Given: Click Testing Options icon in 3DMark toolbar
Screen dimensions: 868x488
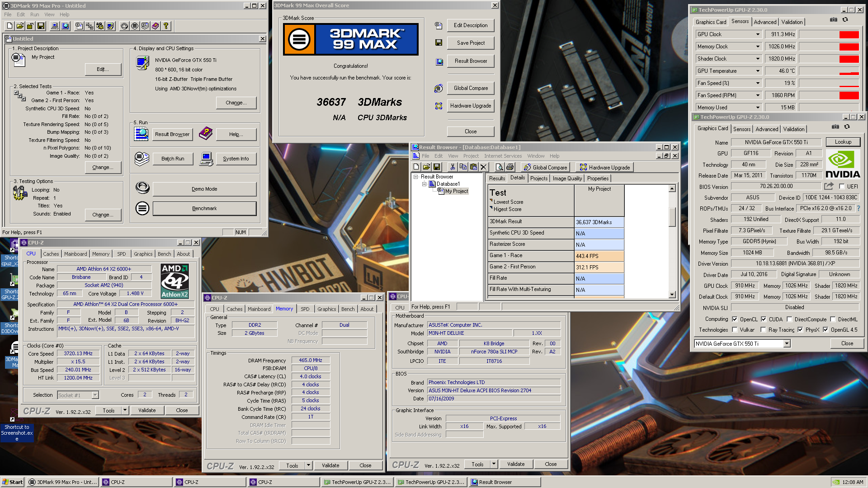Looking at the screenshot, I should point(100,26).
